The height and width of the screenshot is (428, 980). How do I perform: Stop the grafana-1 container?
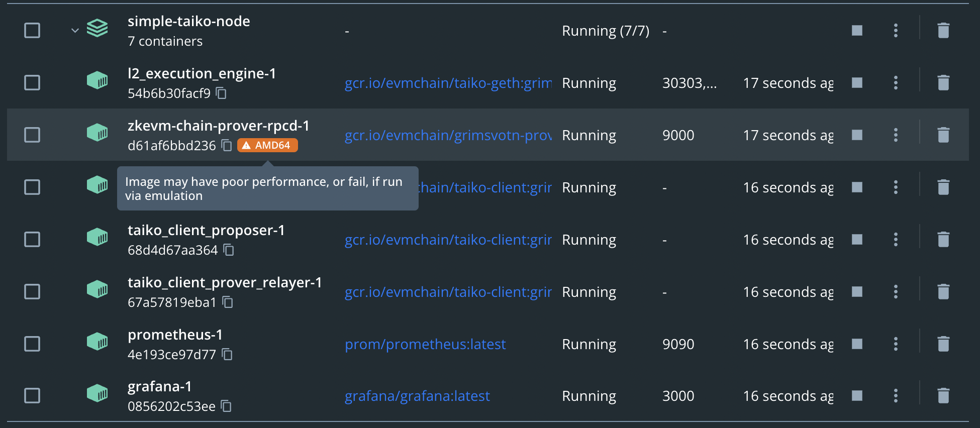tap(856, 395)
